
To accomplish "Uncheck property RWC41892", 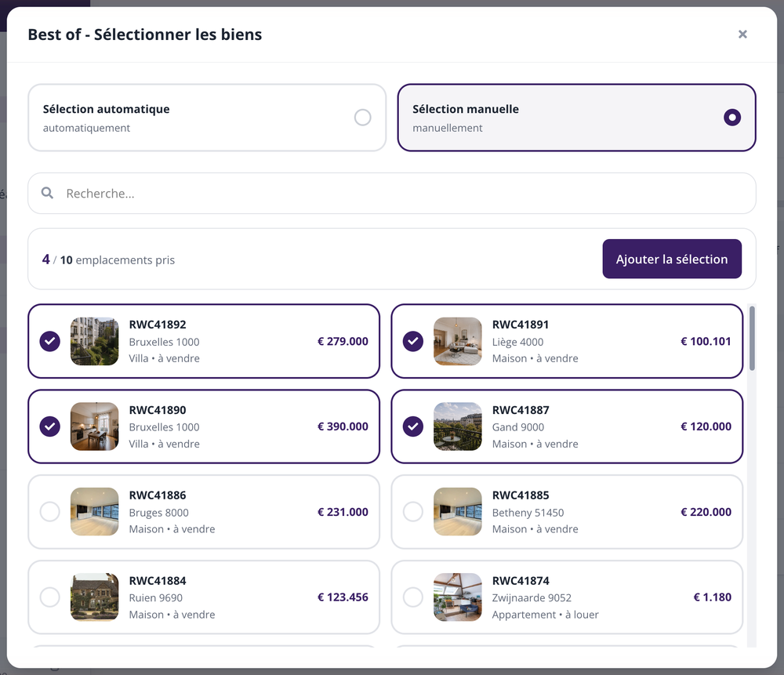I will pos(50,341).
